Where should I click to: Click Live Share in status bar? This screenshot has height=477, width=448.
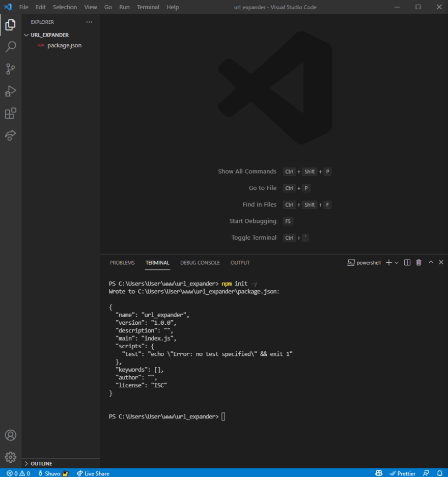point(93,473)
